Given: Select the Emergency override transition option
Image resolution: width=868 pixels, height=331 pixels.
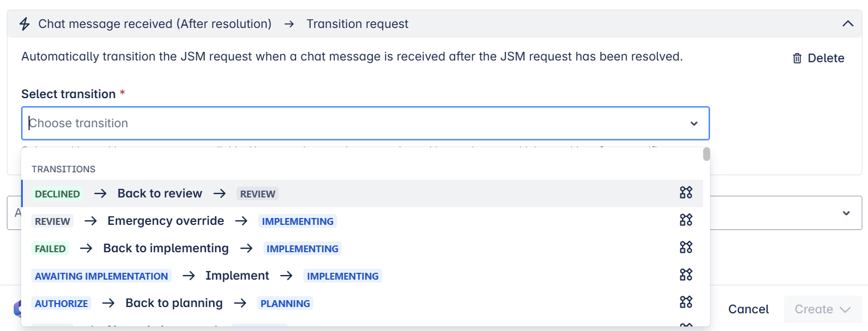Looking at the screenshot, I should point(165,221).
